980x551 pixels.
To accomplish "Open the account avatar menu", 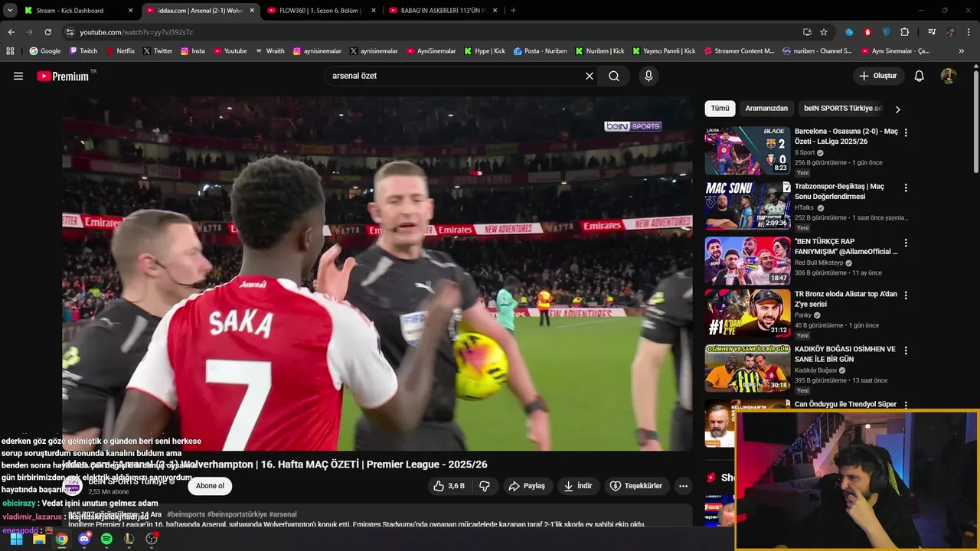I will [949, 76].
